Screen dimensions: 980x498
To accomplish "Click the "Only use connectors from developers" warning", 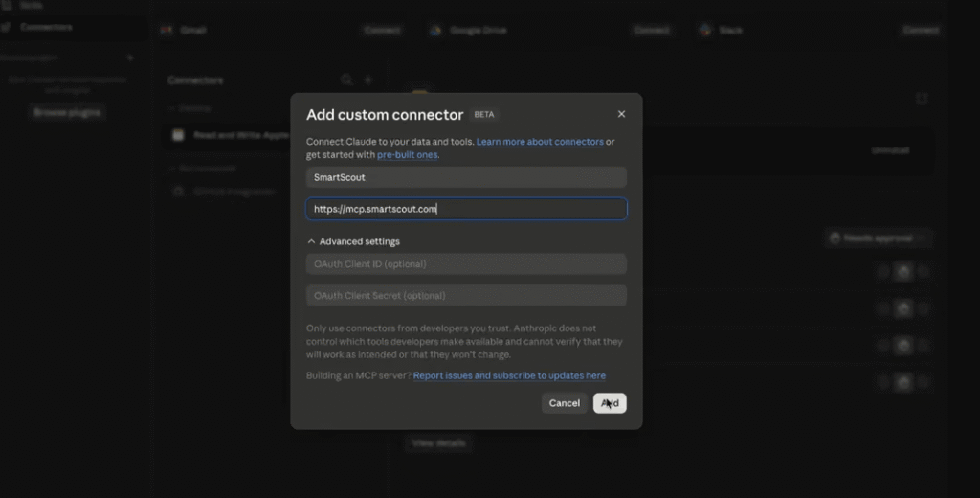I will pyautogui.click(x=464, y=341).
